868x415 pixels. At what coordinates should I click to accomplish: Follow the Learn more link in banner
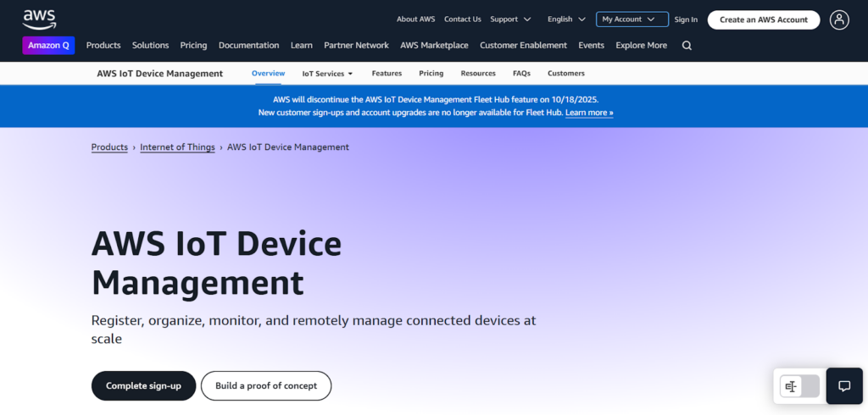(x=589, y=113)
